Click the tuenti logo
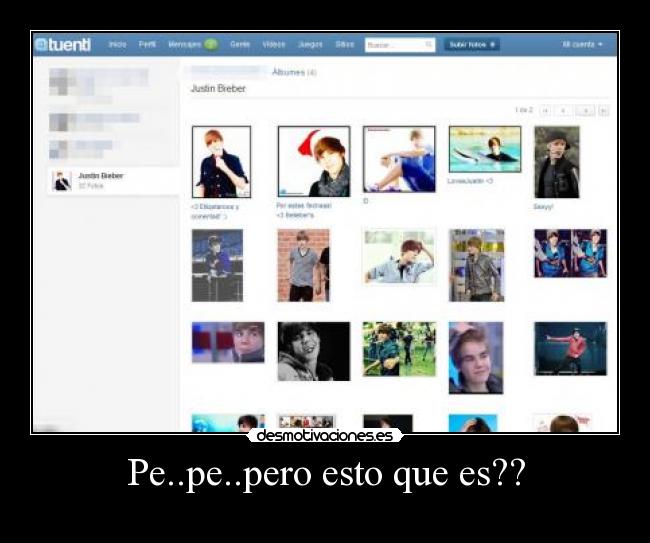Image resolution: width=650 pixels, height=543 pixels. 63,44
